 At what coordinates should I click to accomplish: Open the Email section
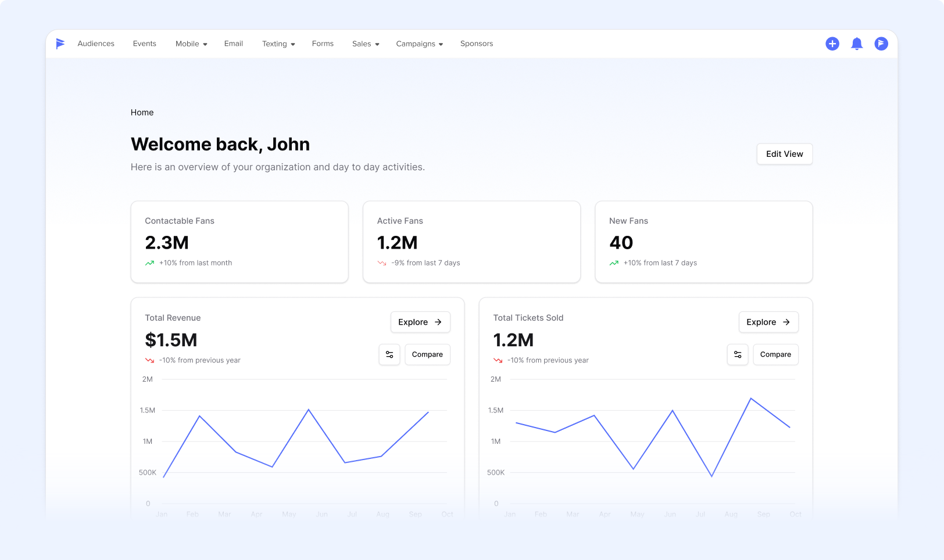click(x=234, y=44)
